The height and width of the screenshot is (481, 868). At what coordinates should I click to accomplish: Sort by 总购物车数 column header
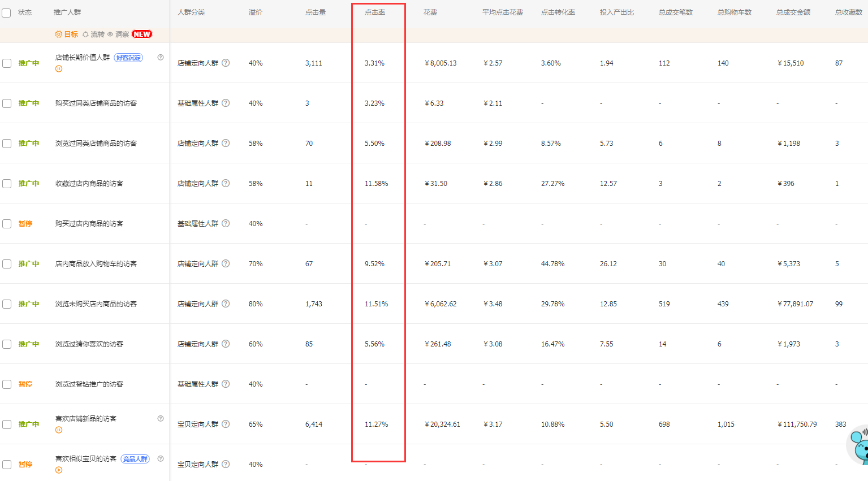(735, 12)
